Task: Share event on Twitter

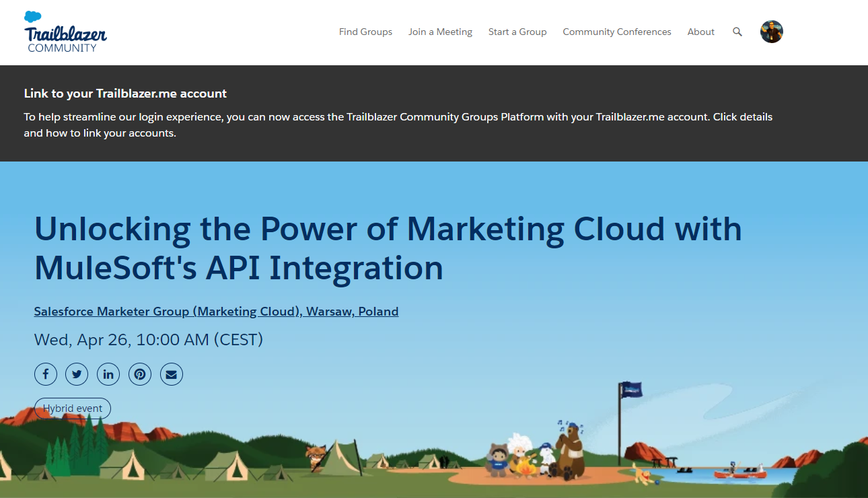Action: [x=77, y=374]
